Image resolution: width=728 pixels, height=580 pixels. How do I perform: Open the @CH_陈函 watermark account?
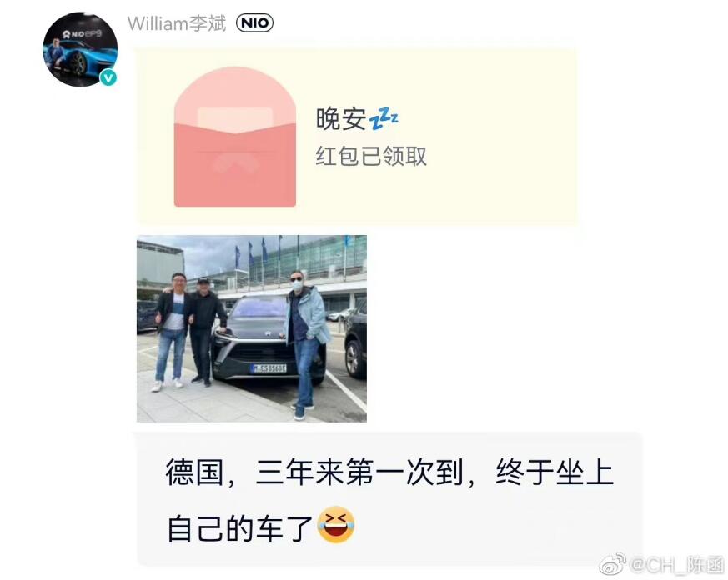(677, 566)
